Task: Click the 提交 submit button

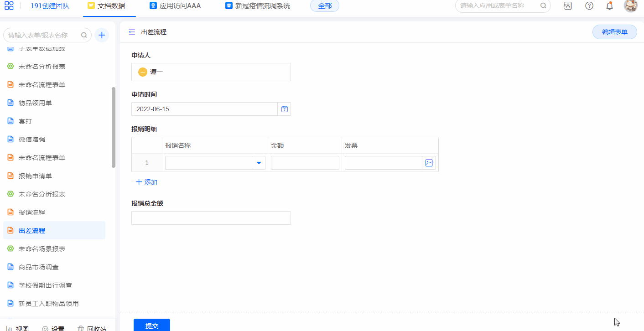Action: 151,325
